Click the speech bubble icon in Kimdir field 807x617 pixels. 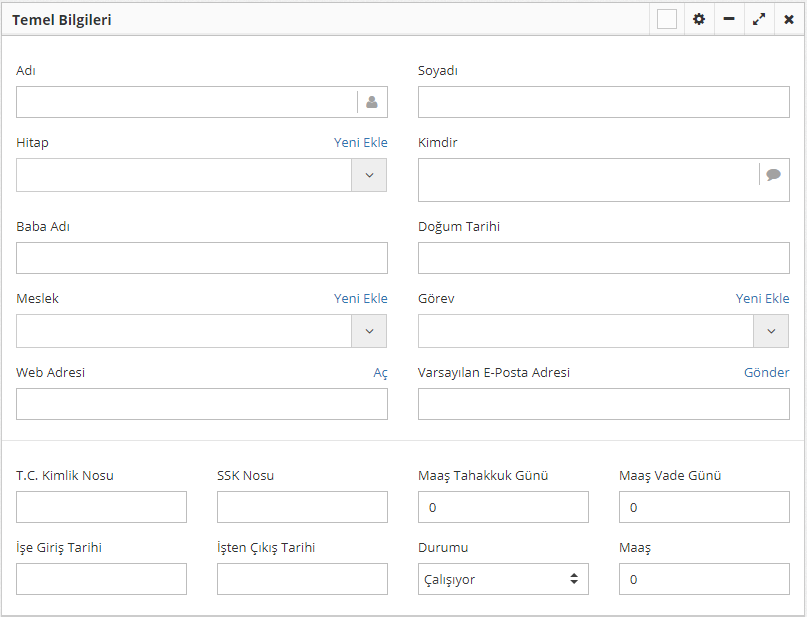pyautogui.click(x=773, y=174)
